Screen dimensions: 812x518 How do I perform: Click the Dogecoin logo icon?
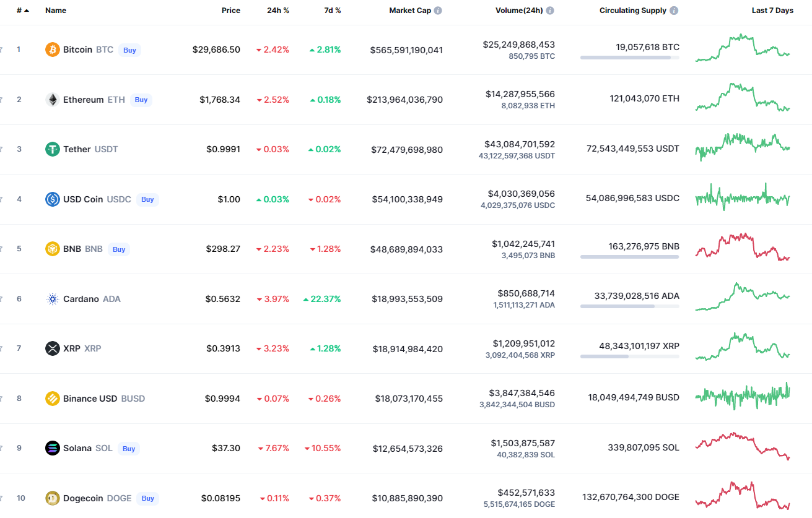(53, 498)
